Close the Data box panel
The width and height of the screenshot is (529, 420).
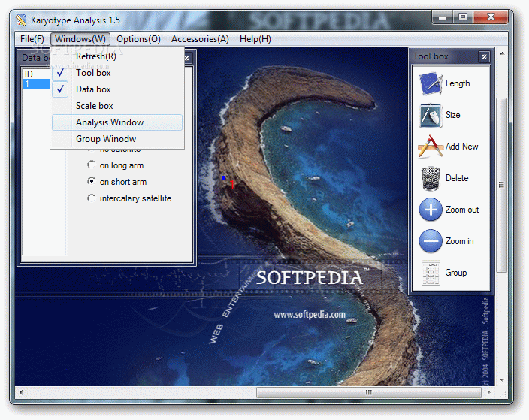coord(186,58)
